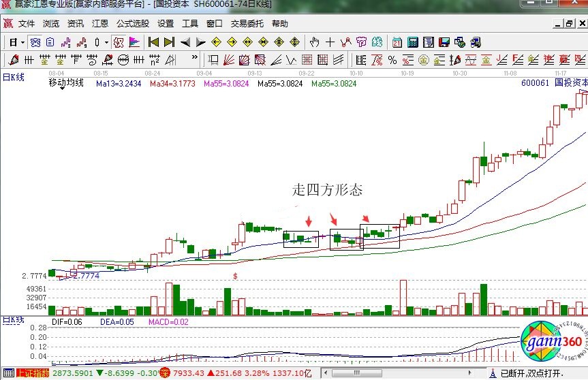Viewport: 588px width, 380px height.
Task: Jump to first bar with skip-to-start icon
Action: coord(154,42)
